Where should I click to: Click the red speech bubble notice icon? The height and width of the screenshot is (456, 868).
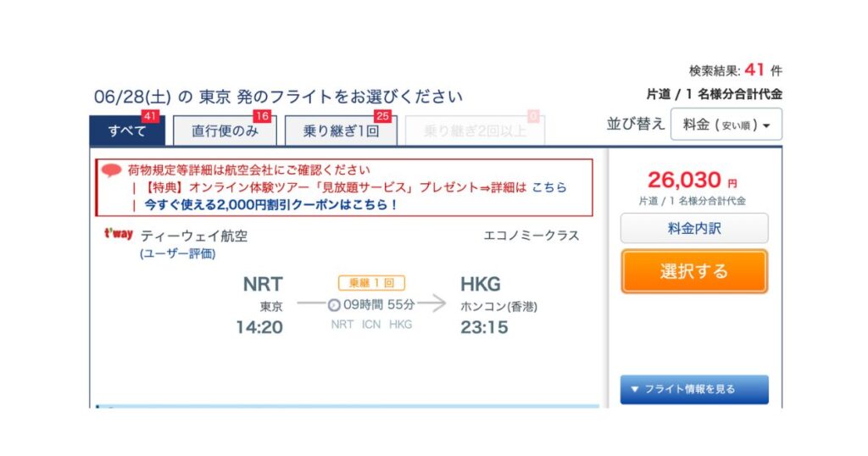[111, 170]
